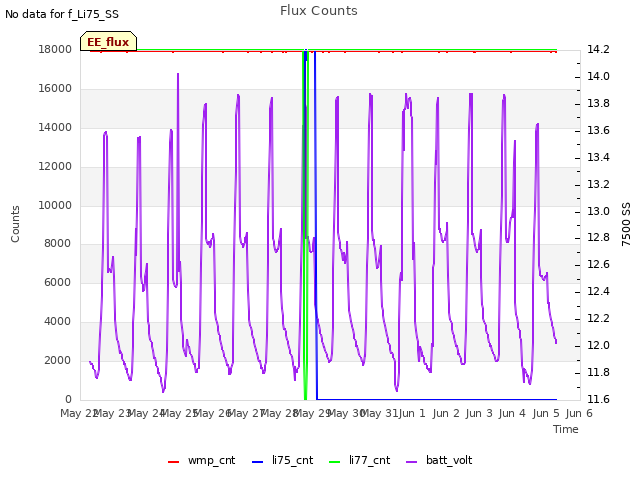Click the Time x-axis label
The height and width of the screenshot is (480, 640).
click(x=566, y=429)
